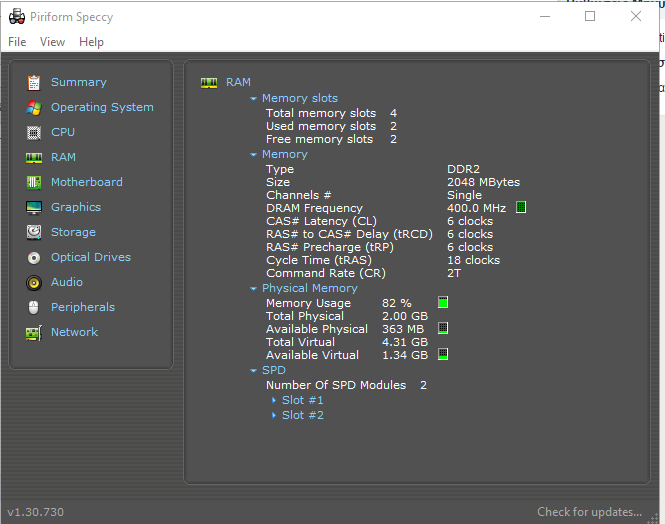
Task: Click the Memory Usage graph indicator icon
Action: click(443, 302)
